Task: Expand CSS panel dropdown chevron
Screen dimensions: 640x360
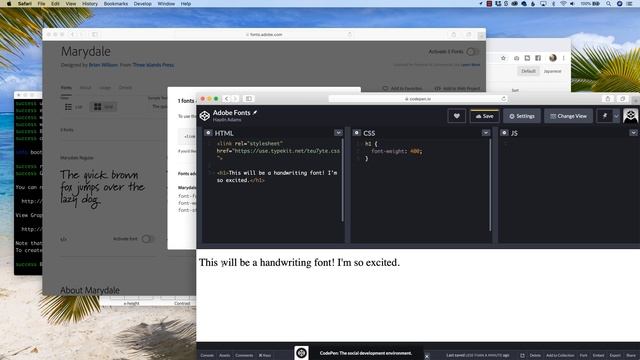Action: pyautogui.click(x=486, y=133)
